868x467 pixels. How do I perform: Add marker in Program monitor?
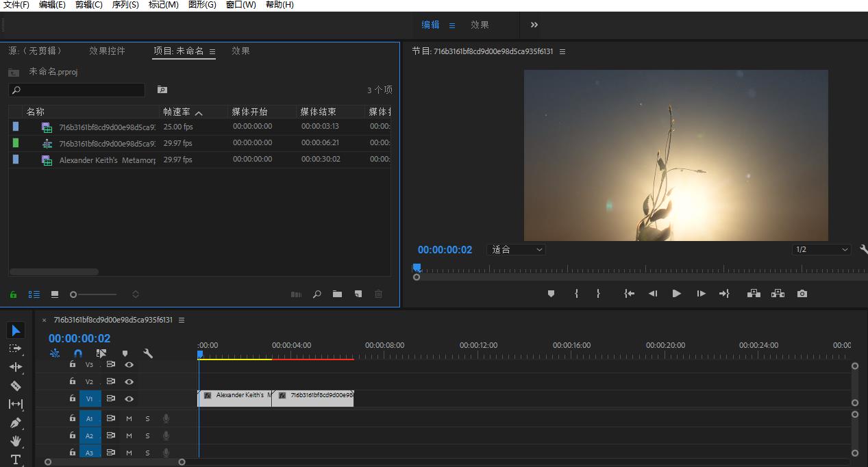551,294
